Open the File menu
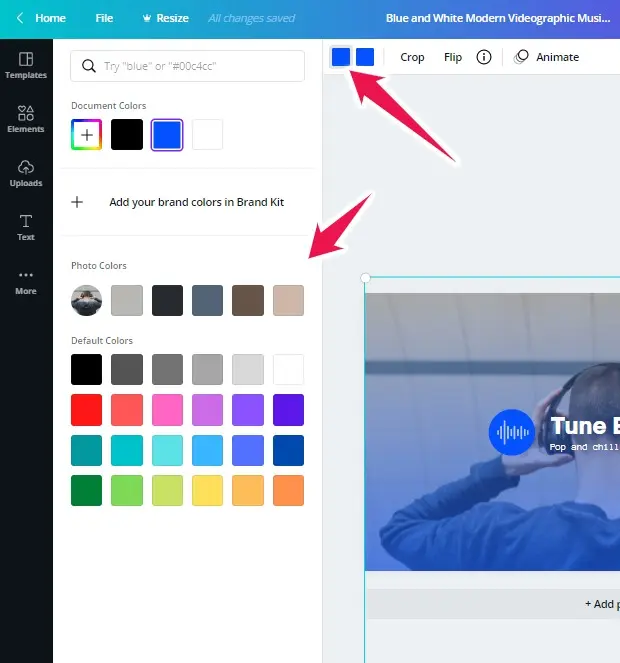620x663 pixels. tap(104, 18)
